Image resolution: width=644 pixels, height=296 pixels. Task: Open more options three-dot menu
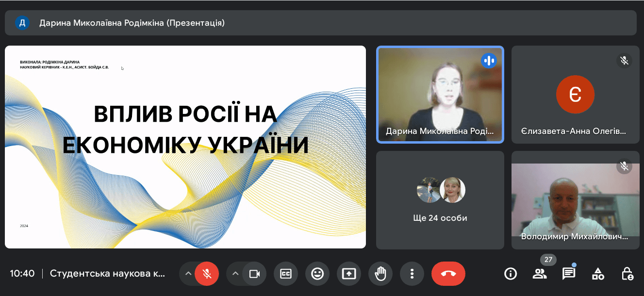point(412,274)
